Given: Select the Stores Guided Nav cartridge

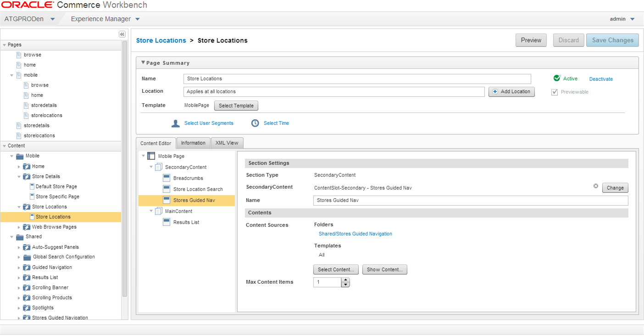Looking at the screenshot, I should point(187,200).
